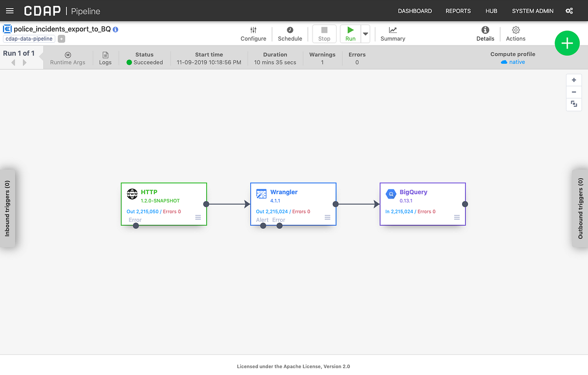Switch to the Reports section

pos(458,10)
